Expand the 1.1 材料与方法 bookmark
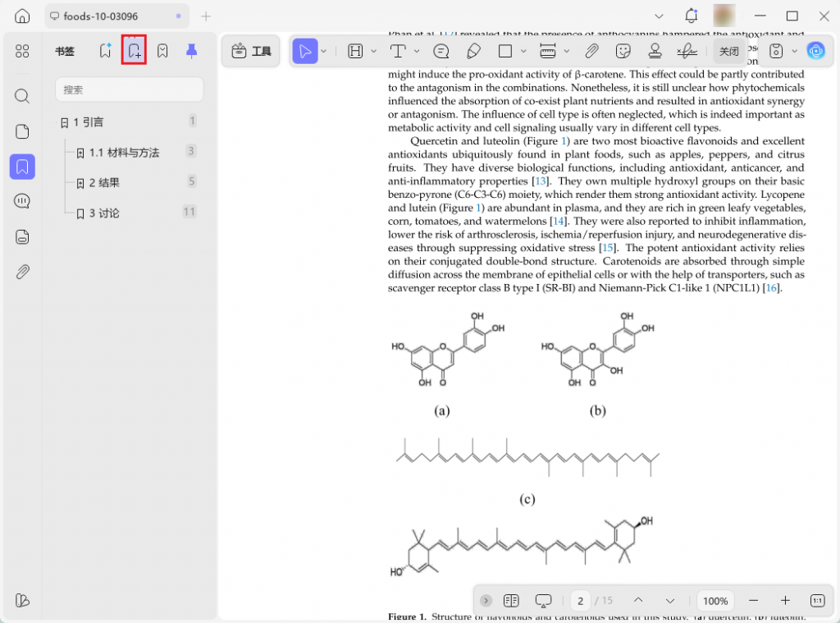 80,153
